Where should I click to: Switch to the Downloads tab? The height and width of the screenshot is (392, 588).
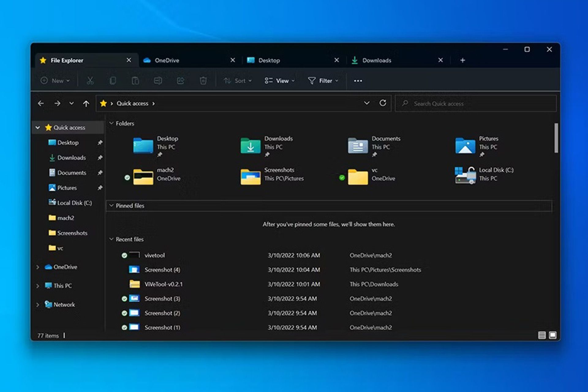coord(377,60)
